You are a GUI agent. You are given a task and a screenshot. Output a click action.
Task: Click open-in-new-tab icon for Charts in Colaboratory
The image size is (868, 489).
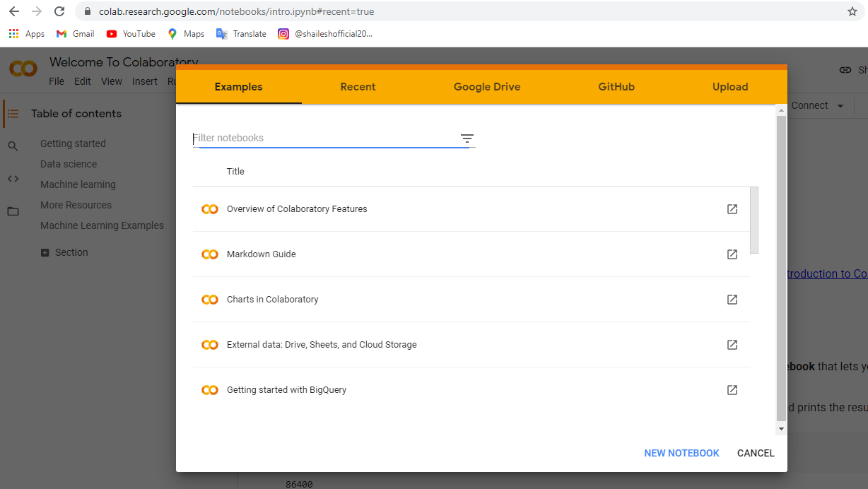pos(732,300)
